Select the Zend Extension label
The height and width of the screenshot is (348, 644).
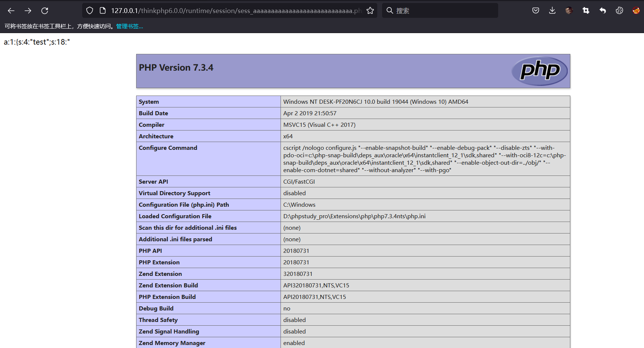160,274
